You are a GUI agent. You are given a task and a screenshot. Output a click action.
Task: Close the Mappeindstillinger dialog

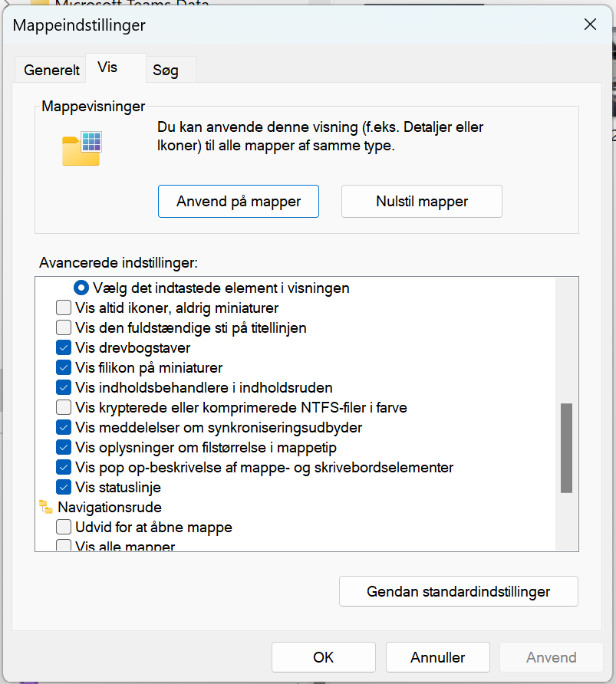[590, 25]
